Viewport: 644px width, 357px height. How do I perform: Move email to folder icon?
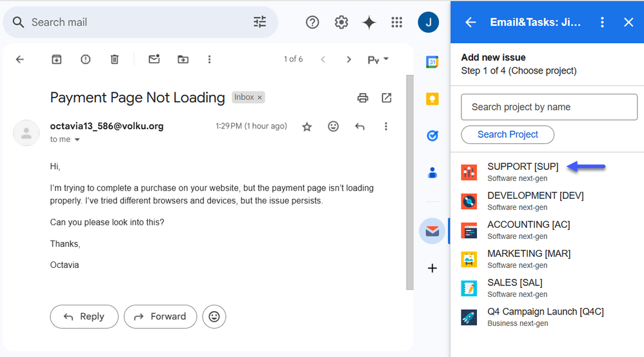coord(183,59)
